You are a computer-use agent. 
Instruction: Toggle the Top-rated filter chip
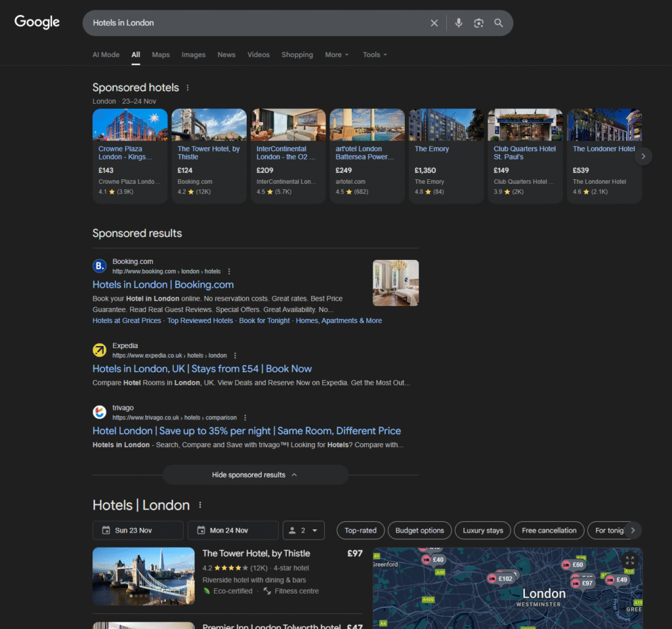coord(360,530)
